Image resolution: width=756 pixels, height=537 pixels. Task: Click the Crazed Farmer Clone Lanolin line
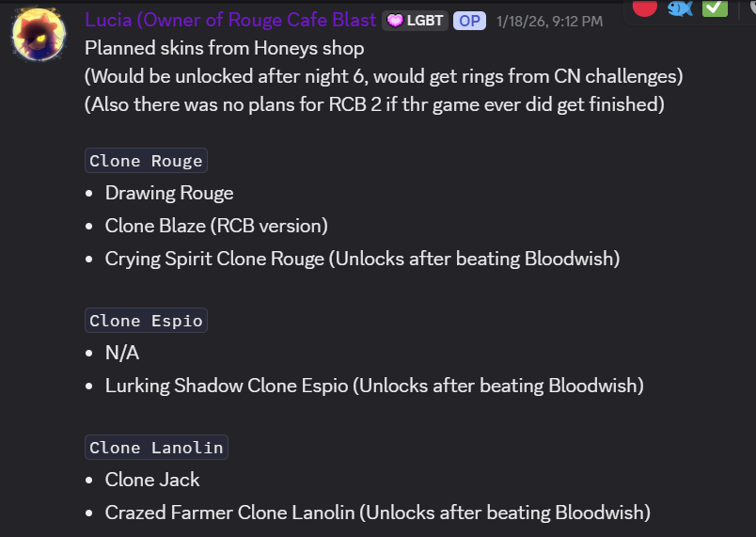pyautogui.click(x=377, y=513)
